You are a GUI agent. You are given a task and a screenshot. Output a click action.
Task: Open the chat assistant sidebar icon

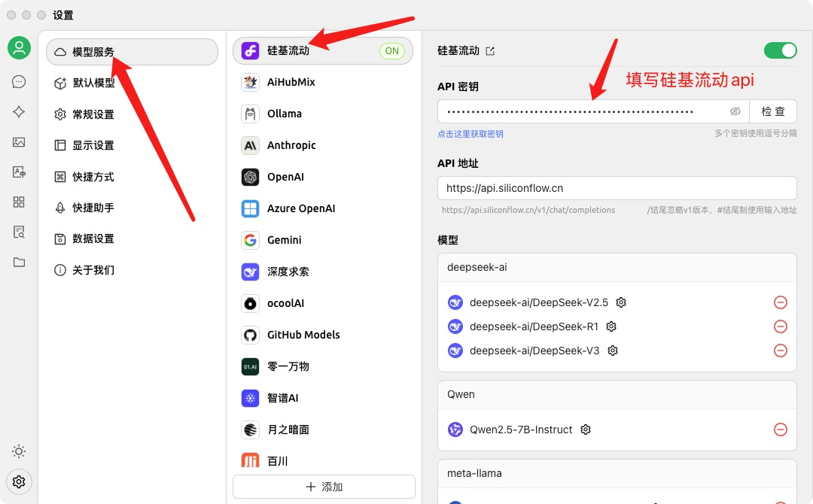[x=19, y=82]
